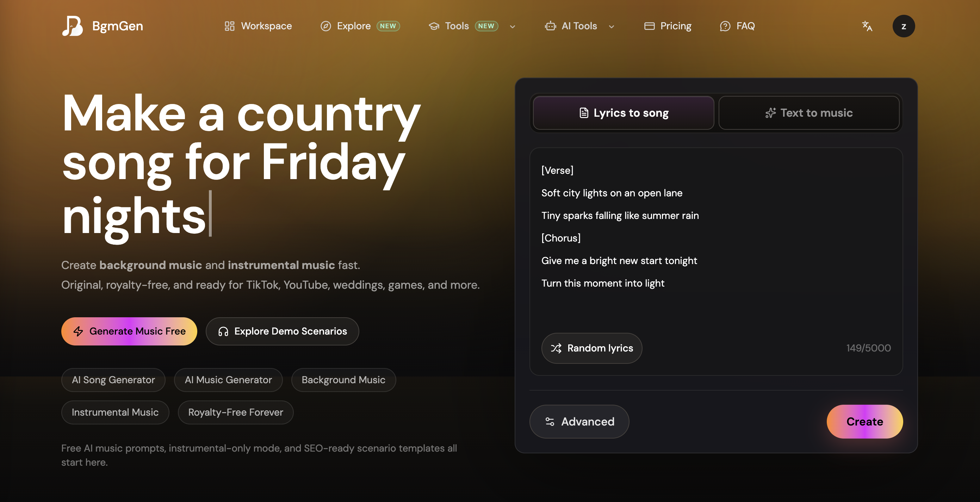
Task: Open the user profile avatar
Action: click(904, 26)
